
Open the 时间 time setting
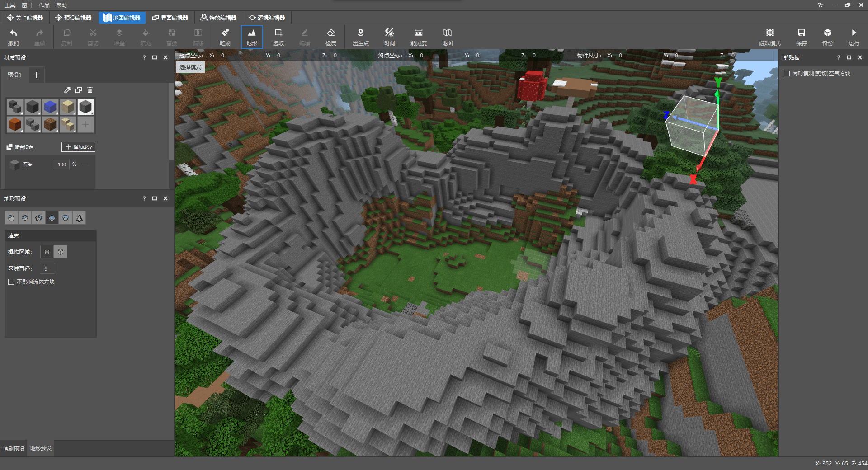[x=390, y=37]
